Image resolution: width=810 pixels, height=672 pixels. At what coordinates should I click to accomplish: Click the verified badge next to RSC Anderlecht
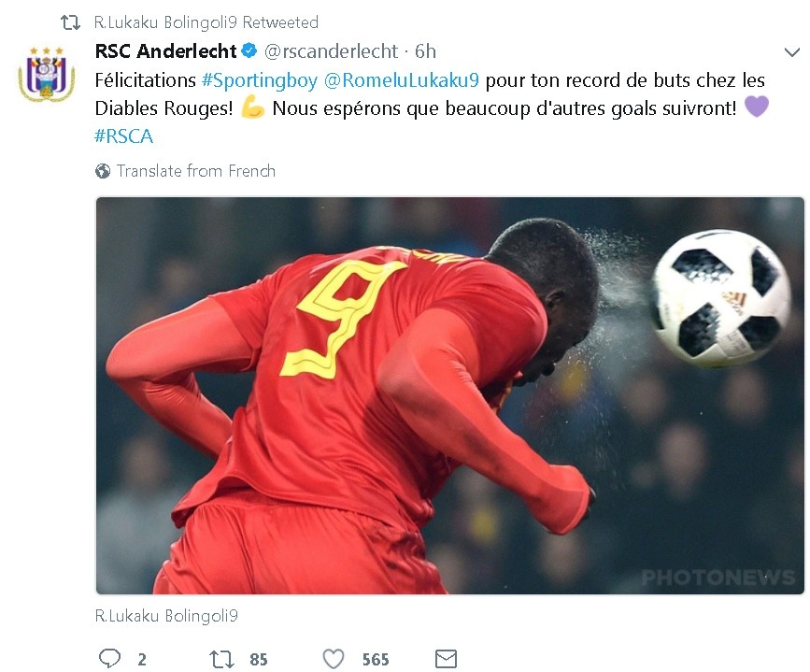pos(250,50)
